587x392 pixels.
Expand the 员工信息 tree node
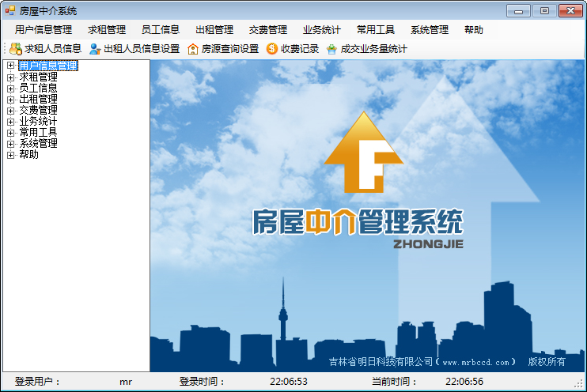(x=10, y=89)
